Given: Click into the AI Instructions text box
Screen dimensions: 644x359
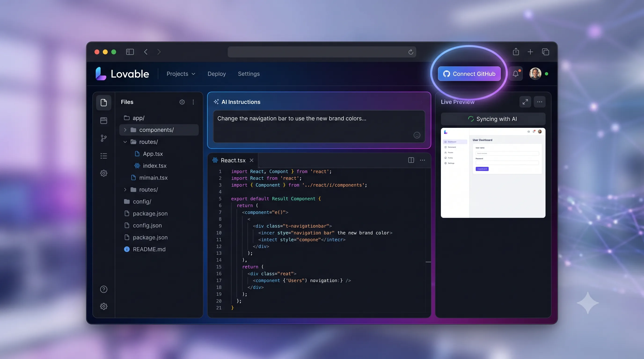Looking at the screenshot, I should pyautogui.click(x=319, y=127).
